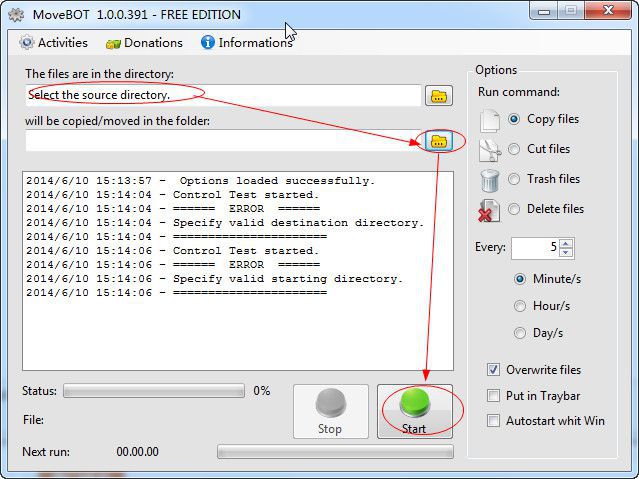Open the Activities menu
Screen dimensions: 639x479
(x=53, y=42)
